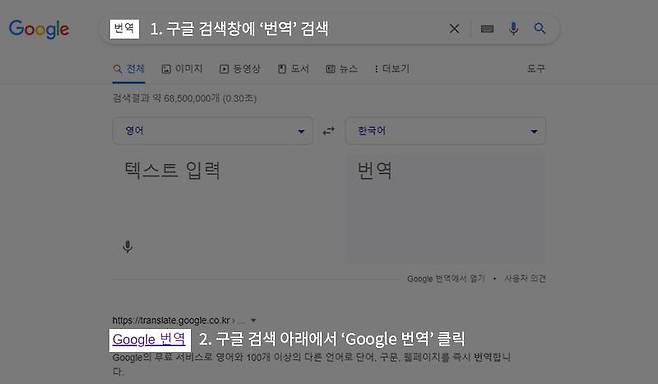Open the 더보기 menu

coord(392,69)
